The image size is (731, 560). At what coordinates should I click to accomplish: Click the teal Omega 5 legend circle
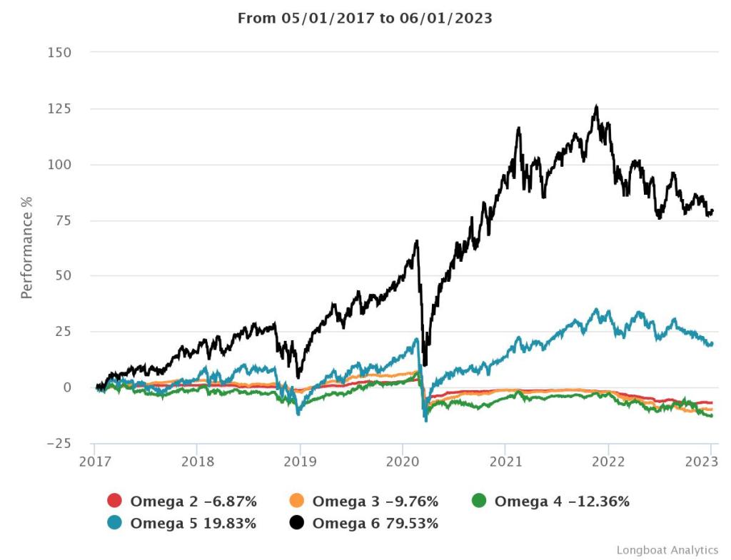coord(114,524)
